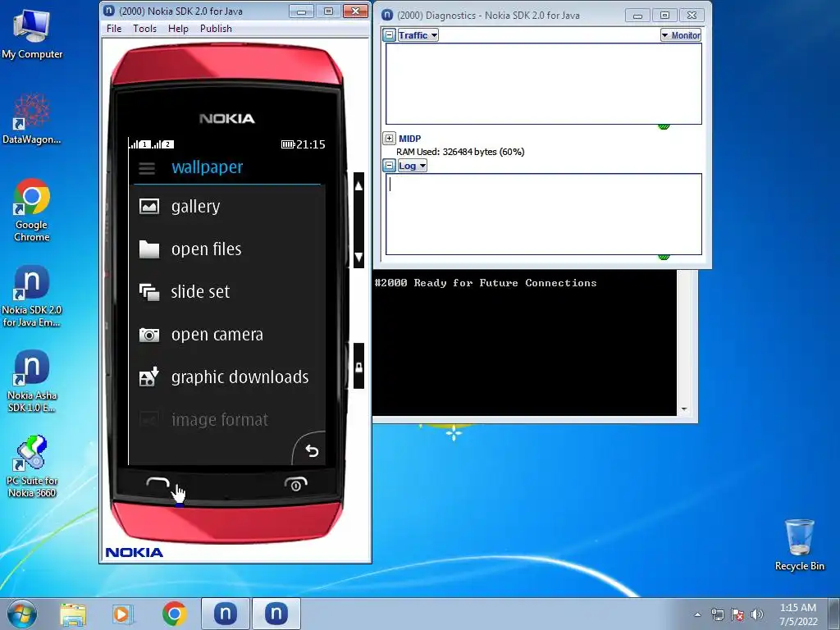Click the network tray icon
This screenshot has width=840, height=630.
(717, 614)
